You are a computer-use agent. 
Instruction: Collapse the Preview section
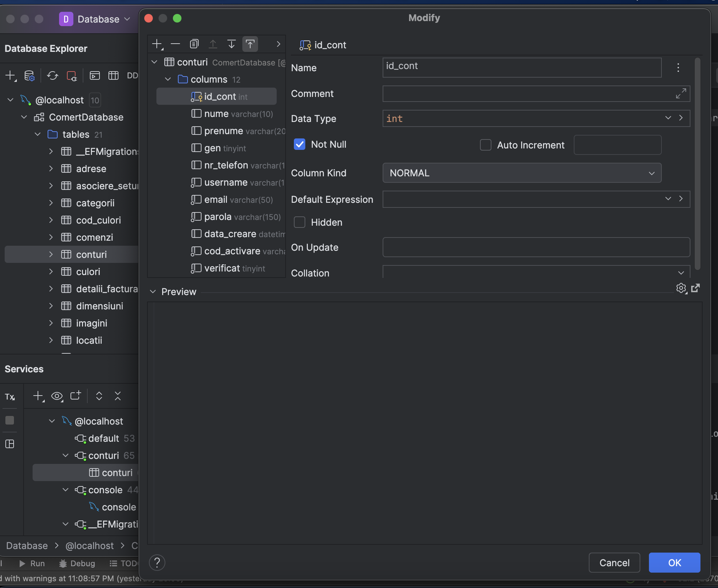point(153,292)
